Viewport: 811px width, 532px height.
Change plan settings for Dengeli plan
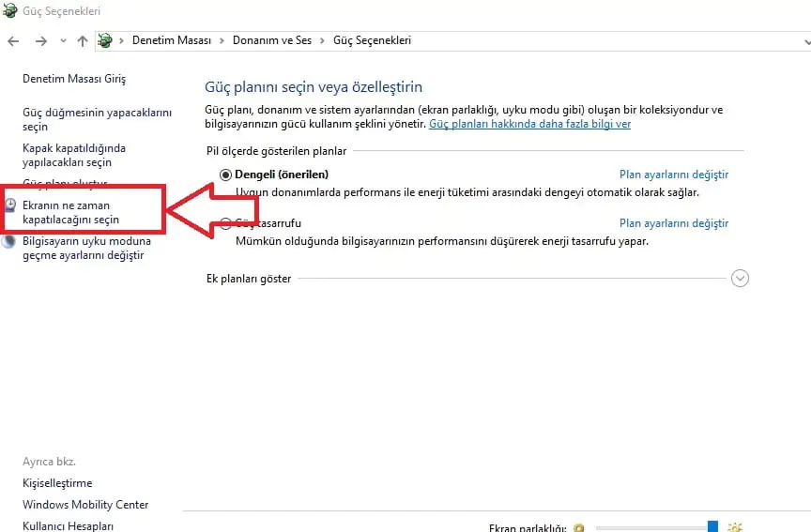674,175
